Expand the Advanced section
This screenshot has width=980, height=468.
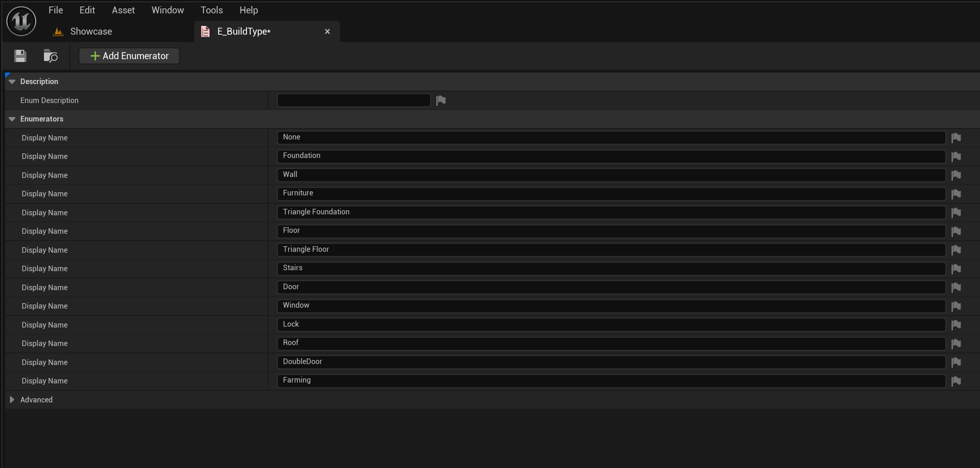tap(12, 400)
